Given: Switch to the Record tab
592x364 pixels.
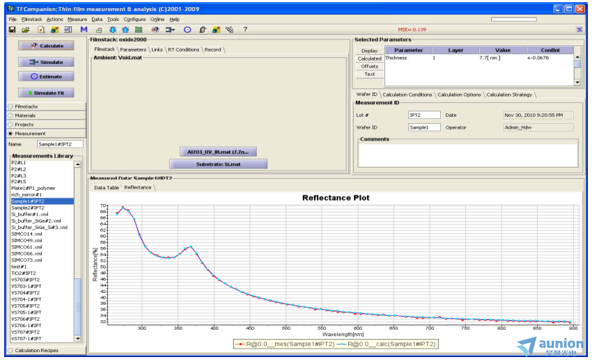Looking at the screenshot, I should point(213,50).
